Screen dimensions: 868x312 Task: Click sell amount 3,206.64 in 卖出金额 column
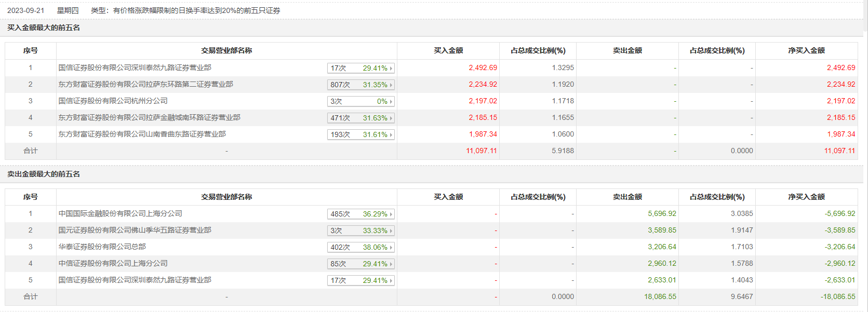tap(662, 247)
